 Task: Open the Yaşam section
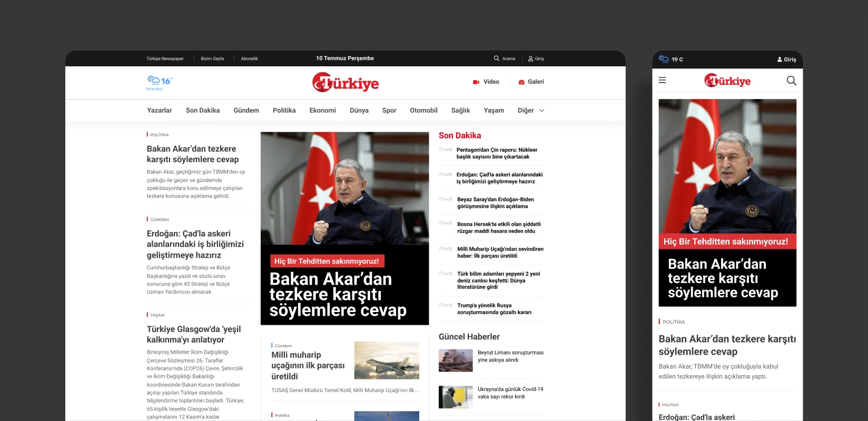pyautogui.click(x=494, y=111)
